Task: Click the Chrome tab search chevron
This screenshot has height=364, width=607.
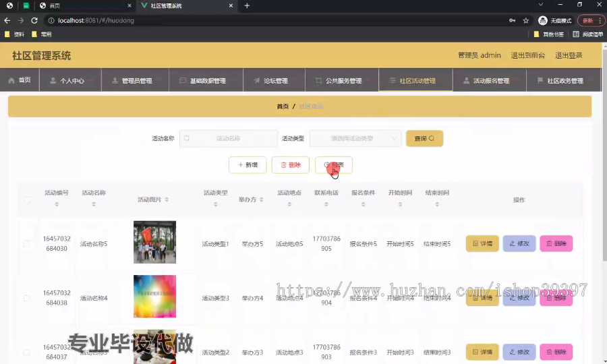Action: click(x=541, y=5)
